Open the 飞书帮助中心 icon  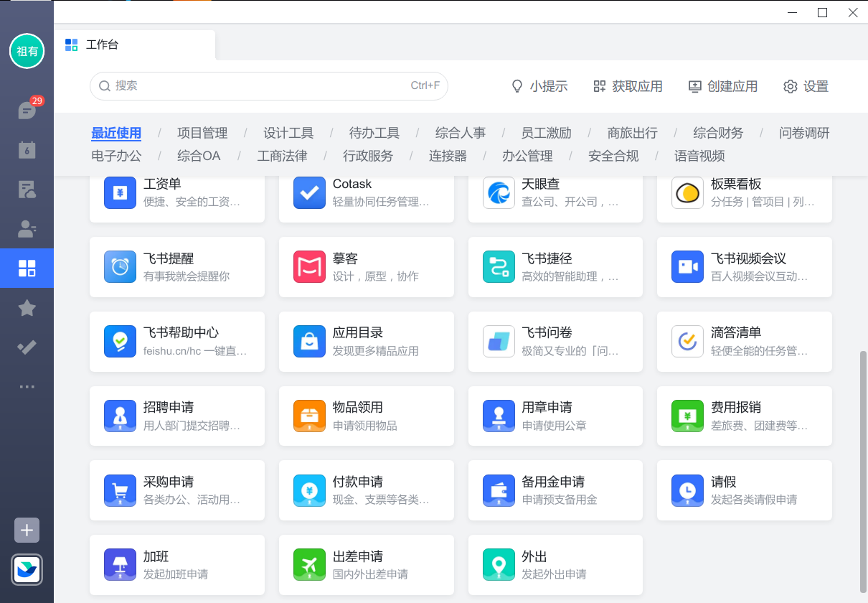pos(120,342)
